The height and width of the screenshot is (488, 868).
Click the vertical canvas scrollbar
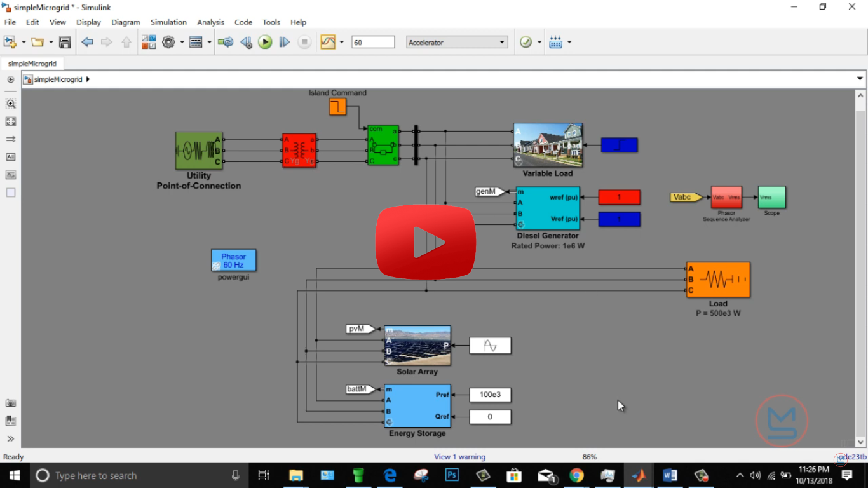(x=861, y=269)
